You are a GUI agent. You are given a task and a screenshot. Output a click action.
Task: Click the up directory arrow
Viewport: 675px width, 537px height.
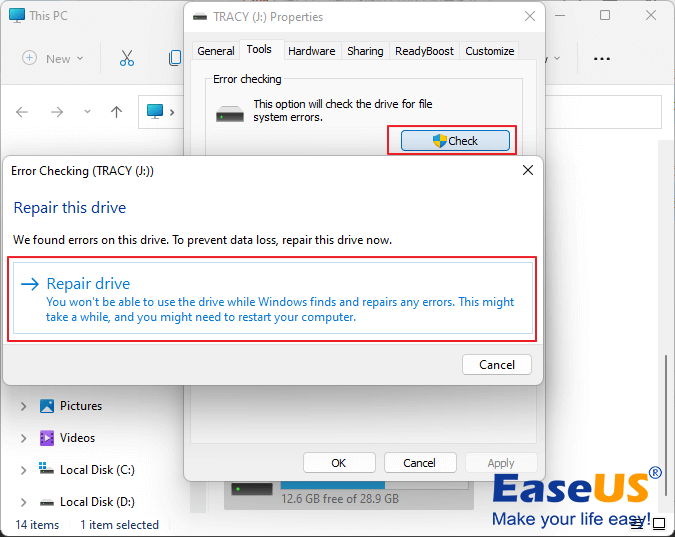tap(116, 112)
